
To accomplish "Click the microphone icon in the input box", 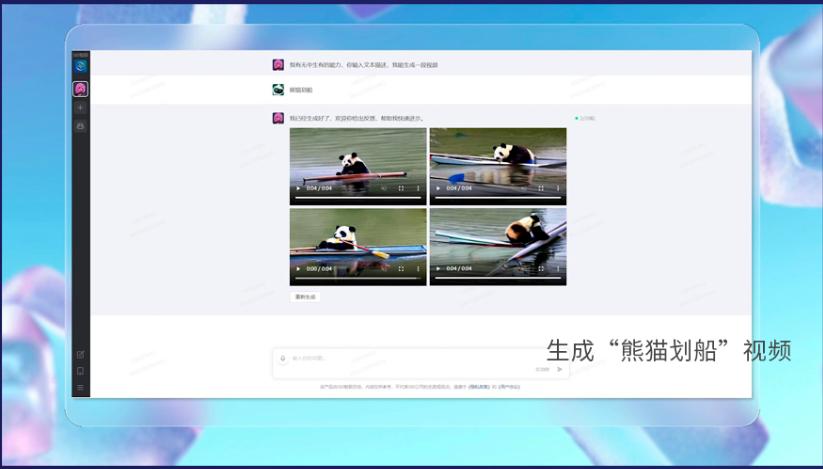I will pyautogui.click(x=283, y=358).
